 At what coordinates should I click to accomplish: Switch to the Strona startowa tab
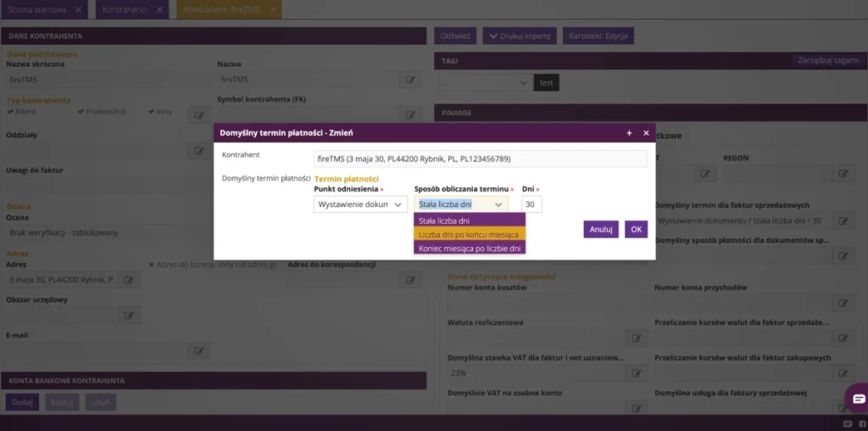pos(37,10)
